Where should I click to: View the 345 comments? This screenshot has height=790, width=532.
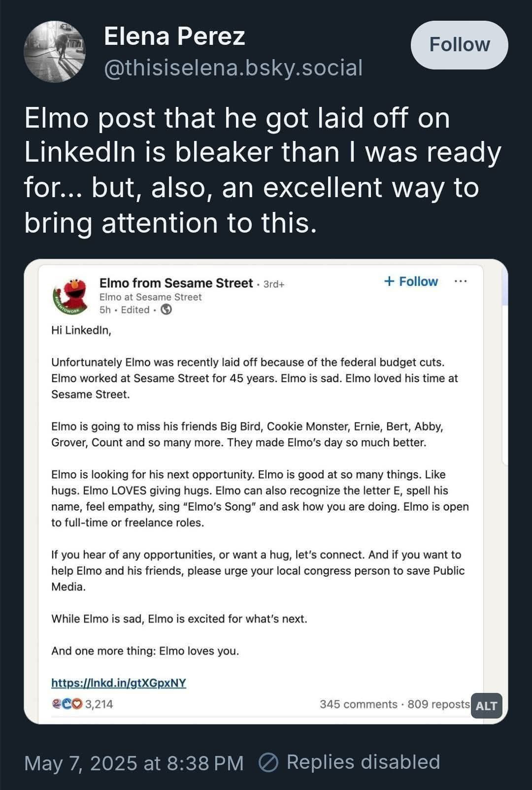tap(358, 704)
